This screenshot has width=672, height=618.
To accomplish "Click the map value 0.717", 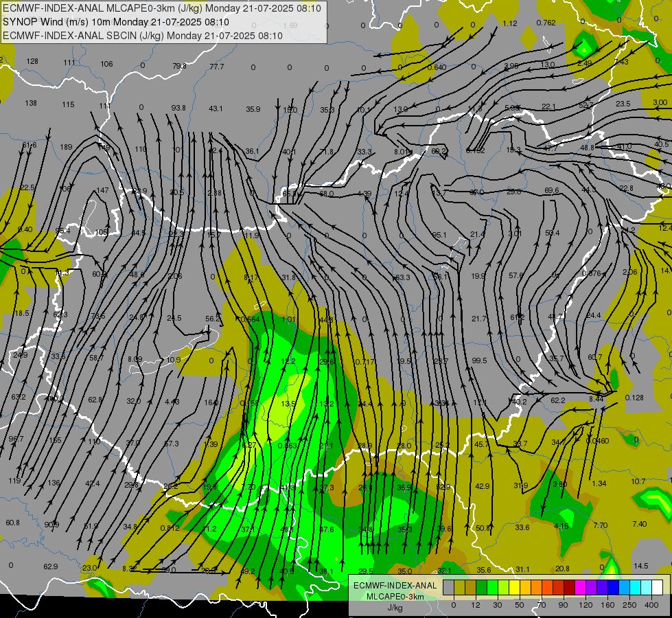I will click(x=364, y=362).
